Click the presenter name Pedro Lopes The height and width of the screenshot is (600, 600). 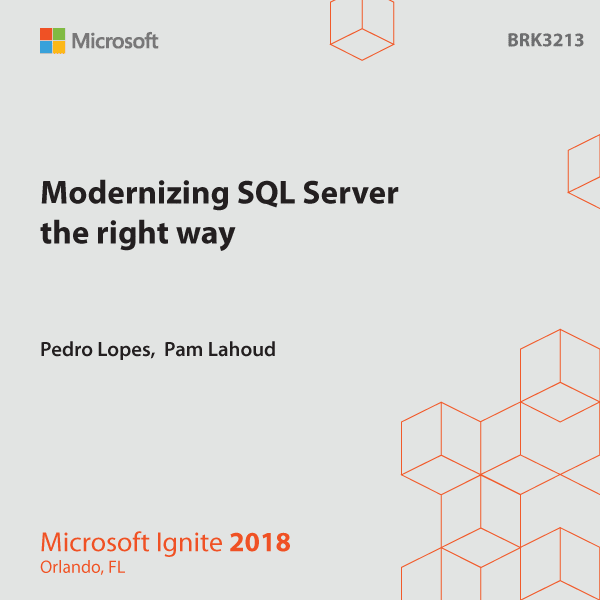[x=98, y=350]
